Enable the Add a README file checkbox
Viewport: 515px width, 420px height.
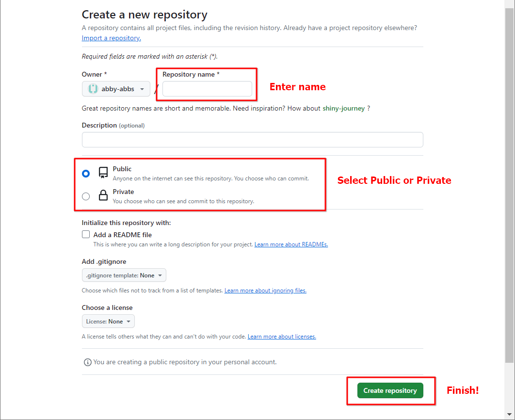tap(86, 234)
